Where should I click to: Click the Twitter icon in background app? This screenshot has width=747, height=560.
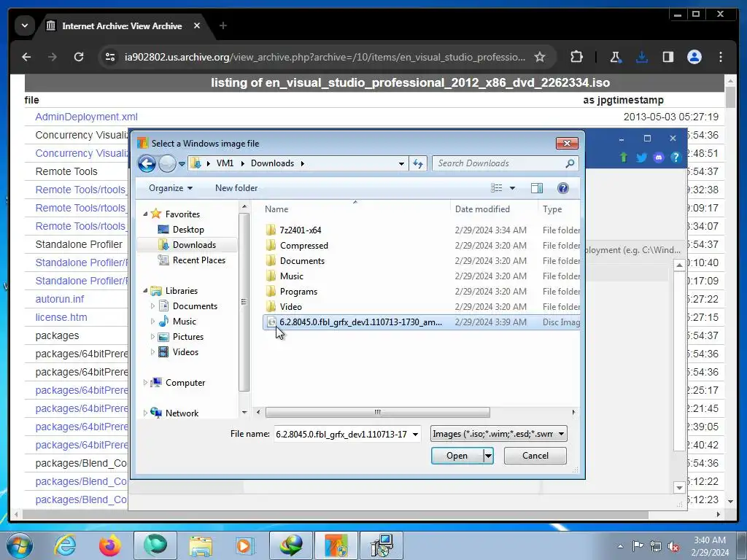click(641, 157)
